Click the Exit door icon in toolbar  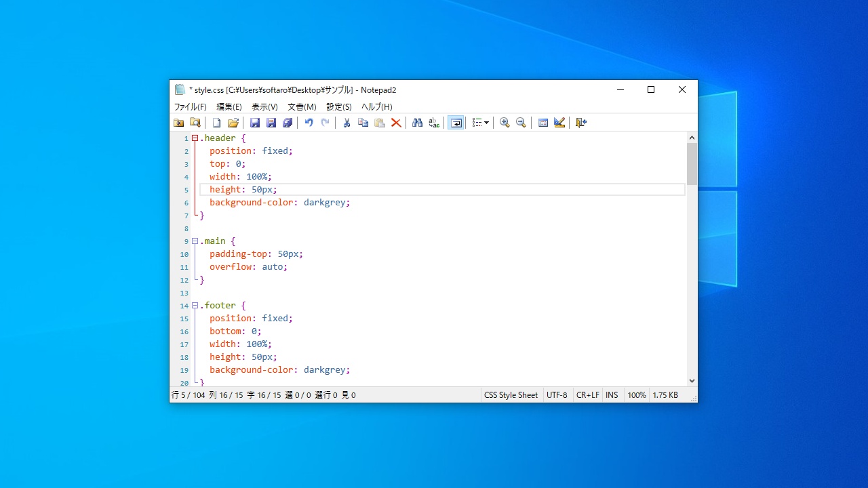581,123
